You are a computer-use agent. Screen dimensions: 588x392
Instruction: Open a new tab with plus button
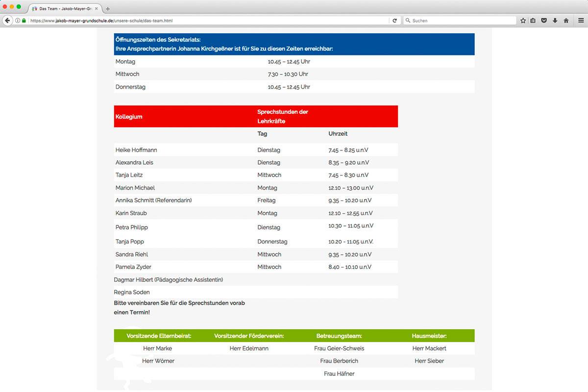[x=108, y=9]
